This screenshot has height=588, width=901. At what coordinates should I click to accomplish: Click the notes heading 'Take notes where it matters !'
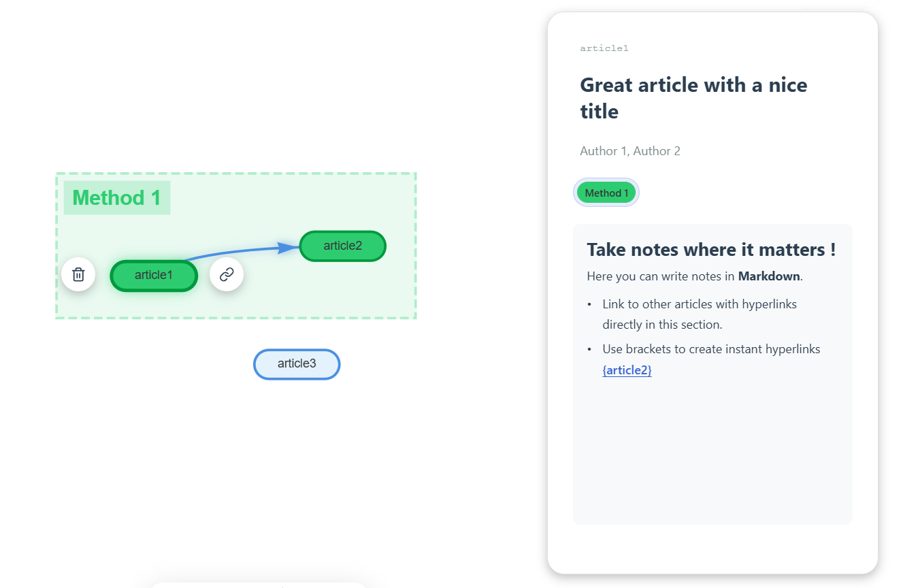point(711,249)
